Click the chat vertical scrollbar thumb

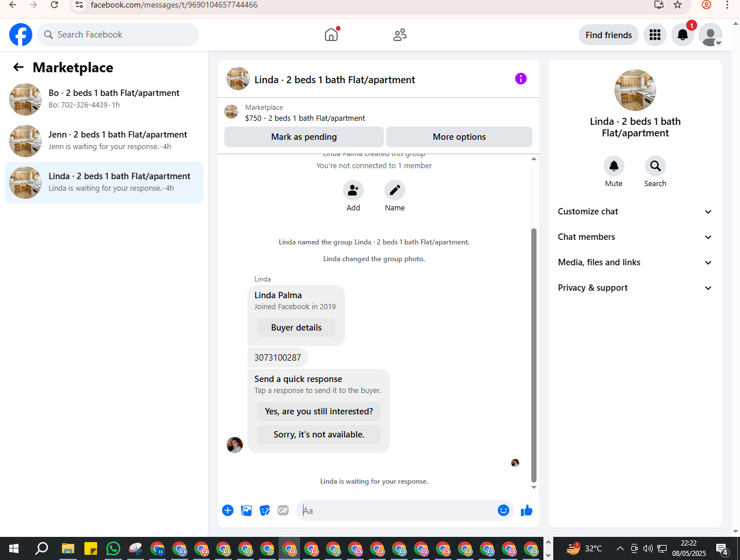tap(534, 355)
